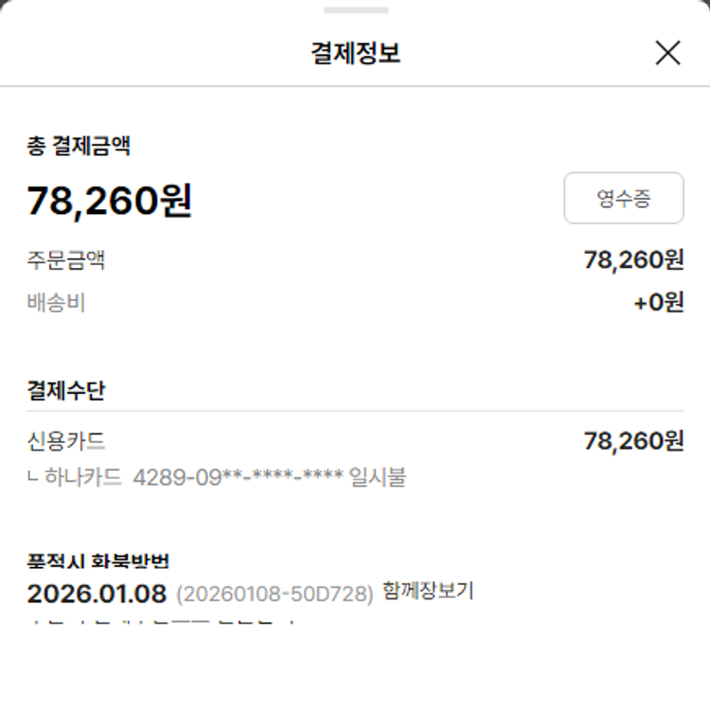Click the drag handle atop the sheet

coord(355,10)
